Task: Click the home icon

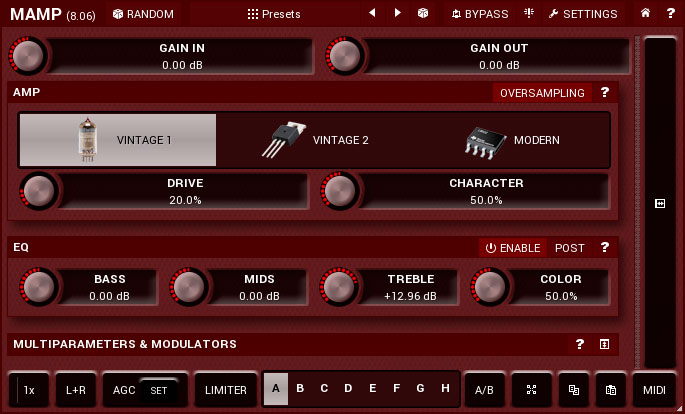Action: (x=645, y=13)
